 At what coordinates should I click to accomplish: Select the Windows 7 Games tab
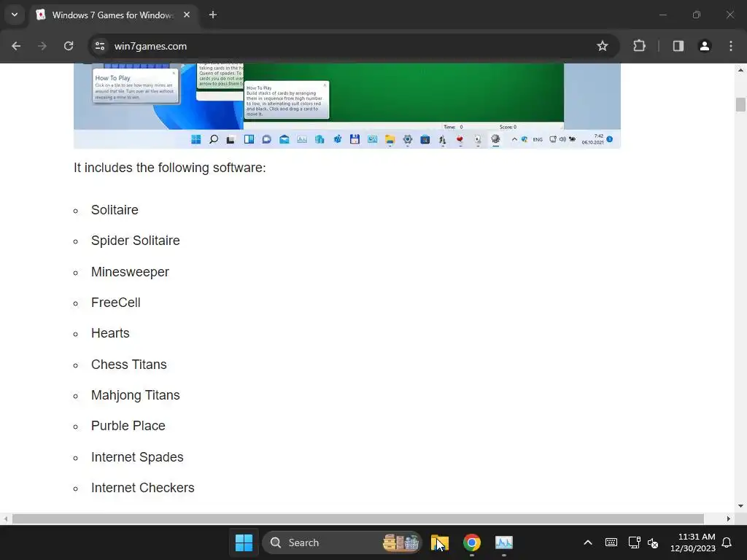point(113,15)
